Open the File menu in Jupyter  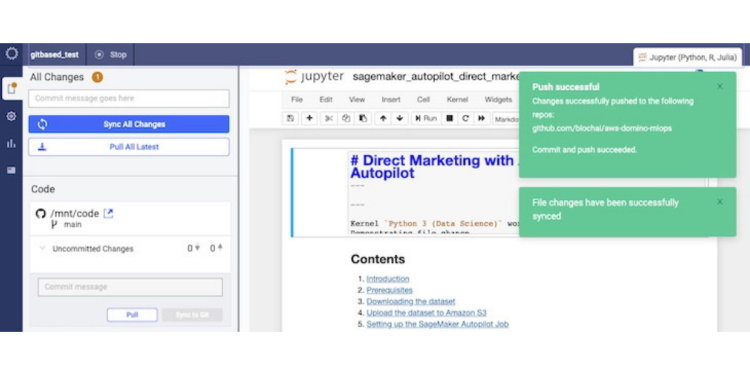(x=297, y=99)
